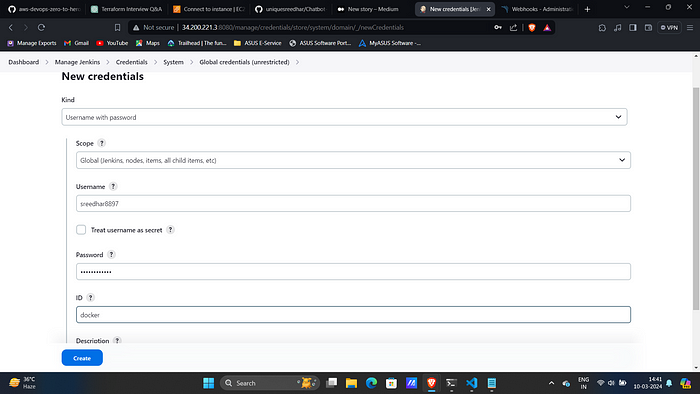Tick the Treat username as secret checkbox
700x394 pixels.
coord(81,230)
